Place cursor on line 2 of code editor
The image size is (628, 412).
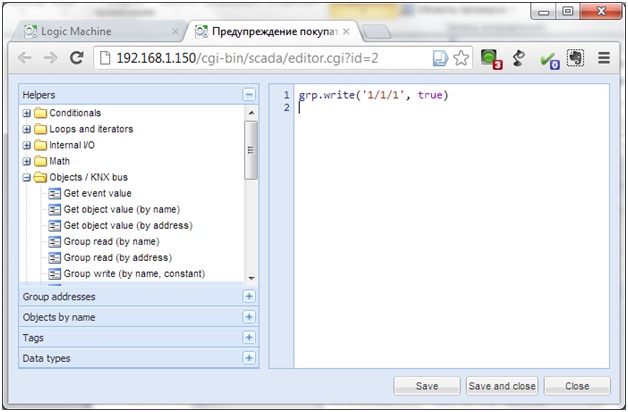[x=451, y=107]
